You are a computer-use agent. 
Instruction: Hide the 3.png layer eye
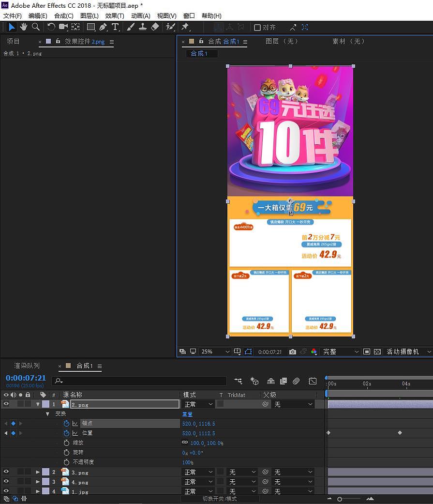click(6, 472)
